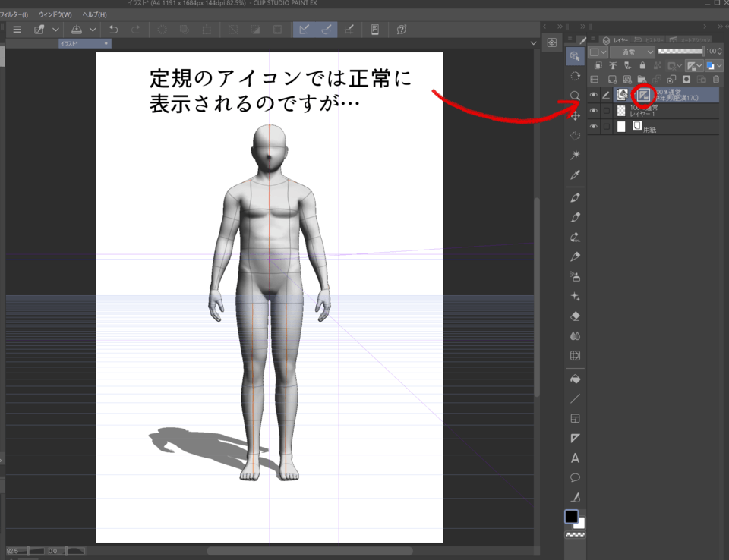This screenshot has width=729, height=560.
Task: Select the black main color swatch
Action: (x=571, y=516)
